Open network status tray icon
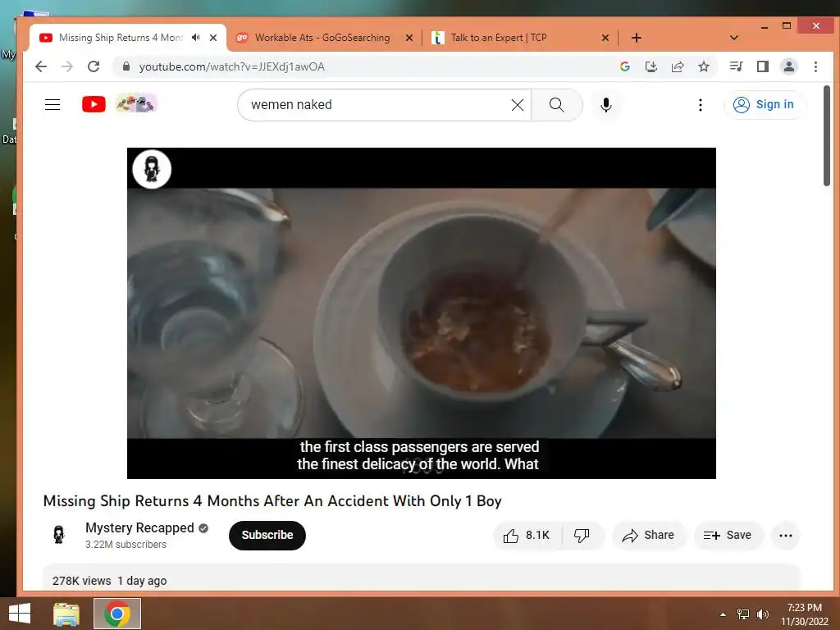 pyautogui.click(x=743, y=614)
